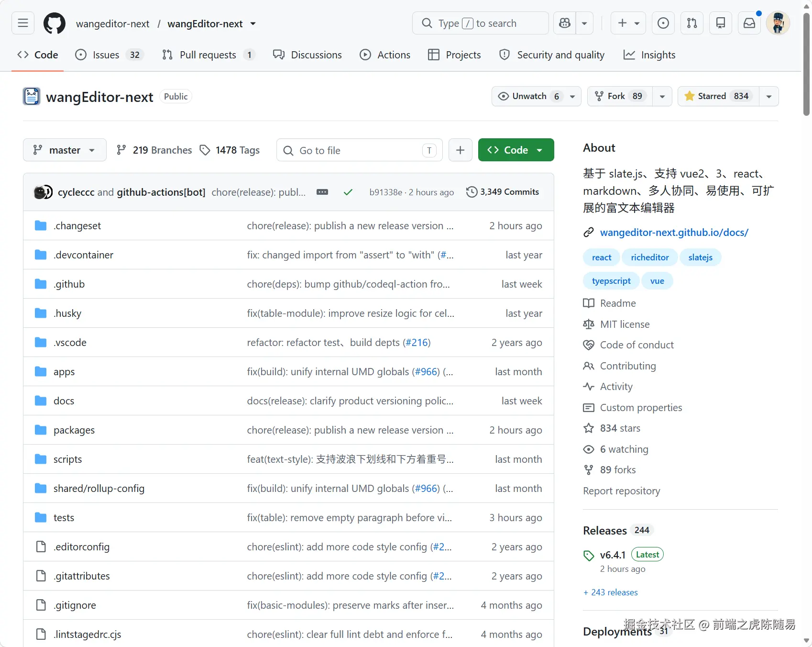Open the master branch selector
Image resolution: width=812 pixels, height=647 pixels.
pos(64,150)
